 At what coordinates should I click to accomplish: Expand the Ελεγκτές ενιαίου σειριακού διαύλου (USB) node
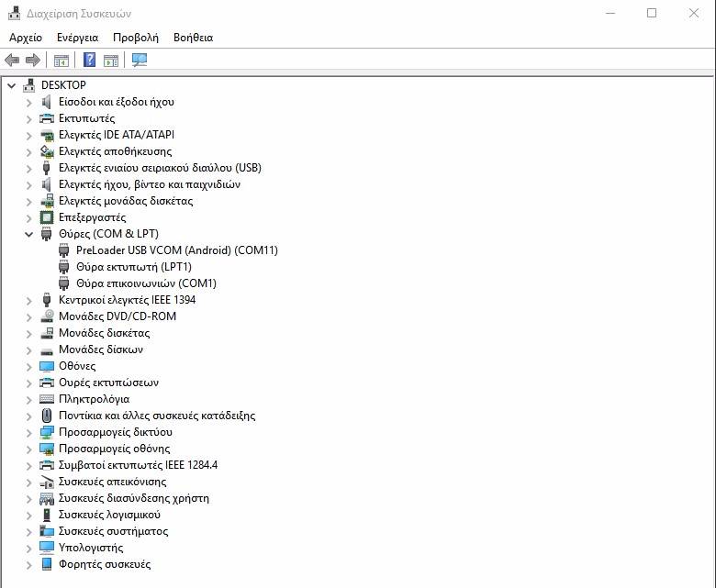click(x=28, y=168)
